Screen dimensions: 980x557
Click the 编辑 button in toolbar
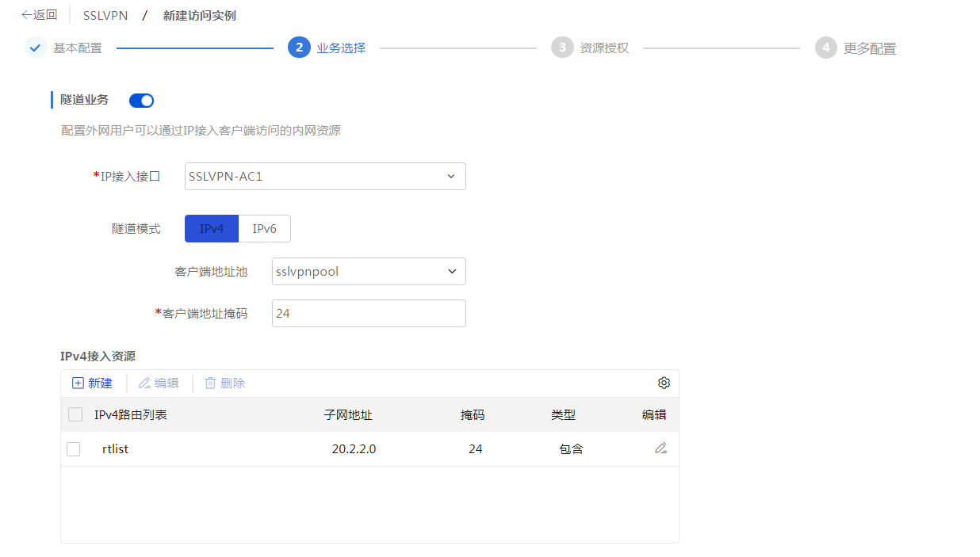159,383
